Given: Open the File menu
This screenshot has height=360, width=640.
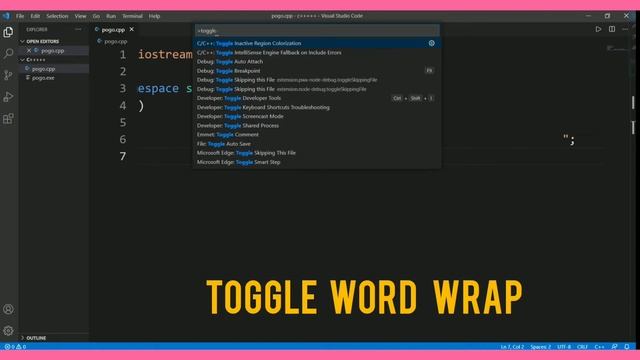Looking at the screenshot, I should coord(20,16).
